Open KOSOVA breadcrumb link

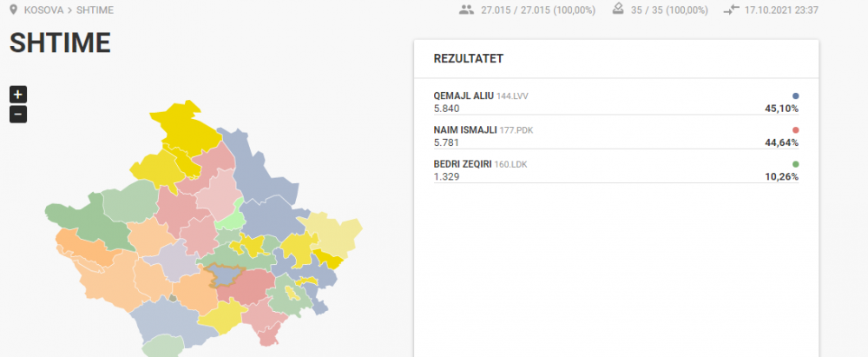point(43,10)
